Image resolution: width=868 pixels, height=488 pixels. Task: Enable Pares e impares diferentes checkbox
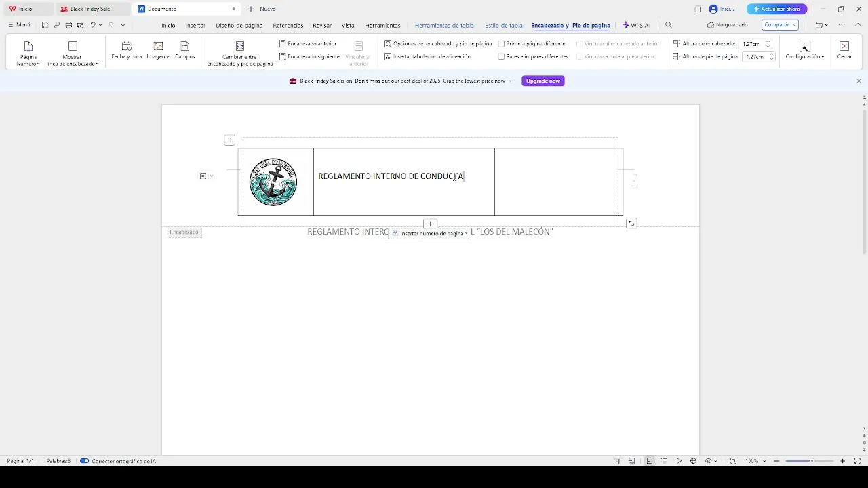pos(501,56)
